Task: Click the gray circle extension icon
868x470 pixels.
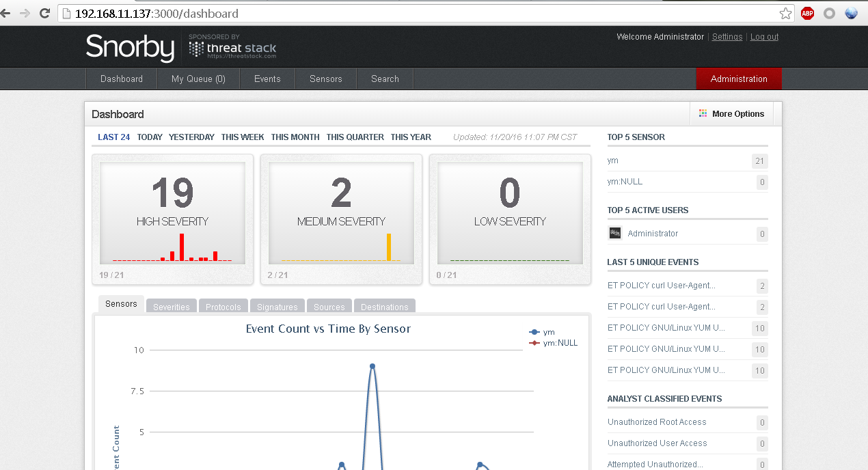Action: tap(829, 13)
